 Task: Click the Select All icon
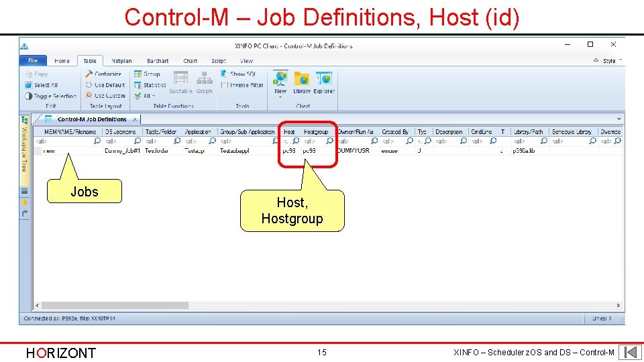(28, 85)
